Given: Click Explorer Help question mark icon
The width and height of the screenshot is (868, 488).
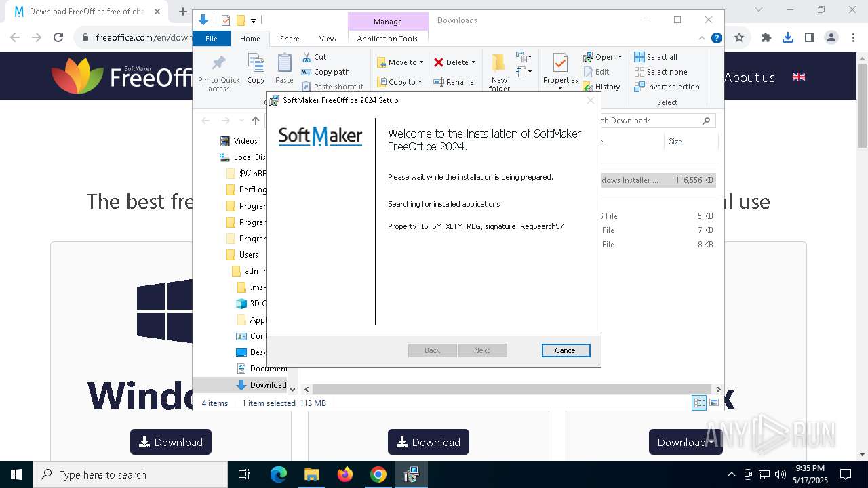Looking at the screenshot, I should pyautogui.click(x=716, y=39).
